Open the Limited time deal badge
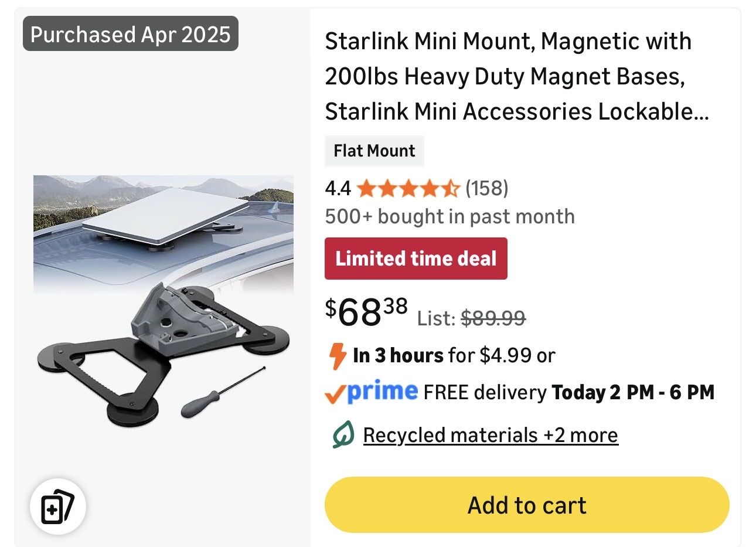The image size is (756, 547). coord(416,258)
